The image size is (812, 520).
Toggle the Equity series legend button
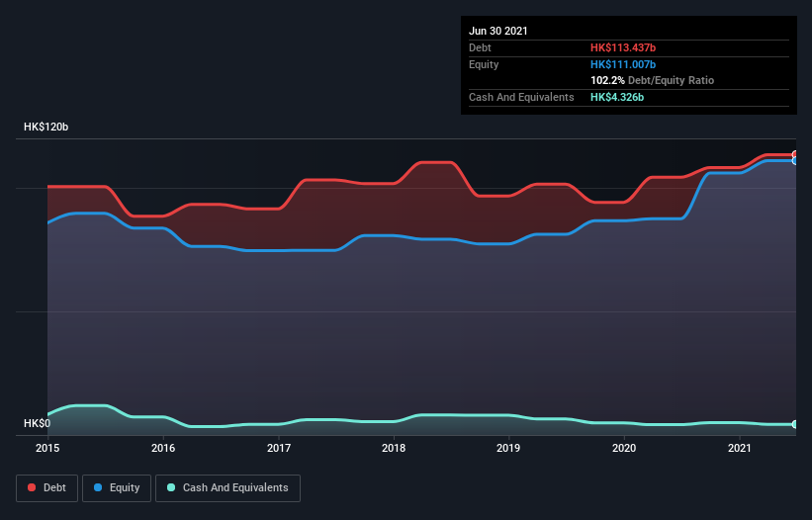tap(117, 488)
